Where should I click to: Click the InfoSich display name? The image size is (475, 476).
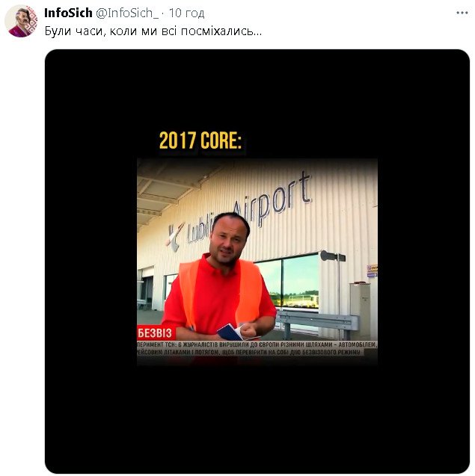click(x=68, y=13)
